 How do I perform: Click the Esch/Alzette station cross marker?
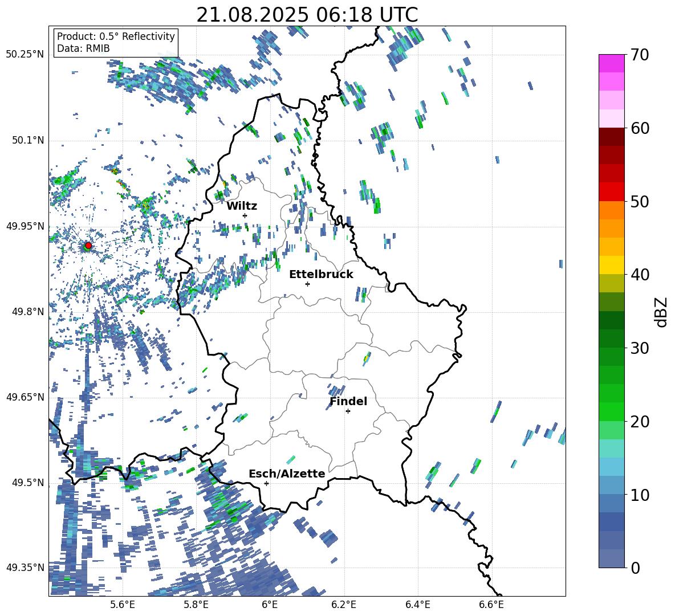[x=266, y=483]
